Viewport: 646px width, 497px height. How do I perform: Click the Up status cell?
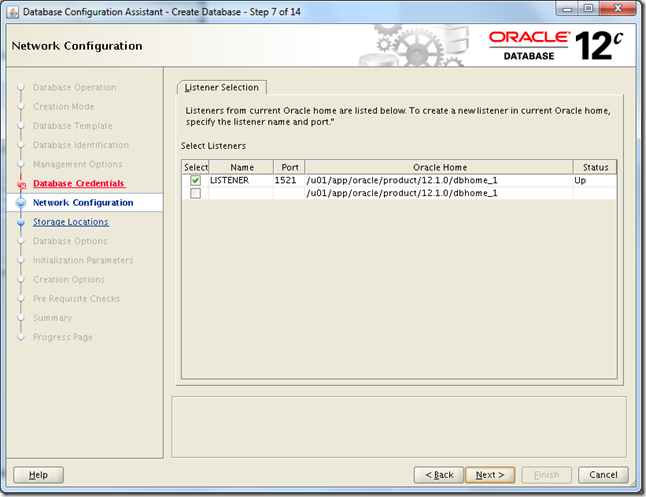tap(595, 181)
